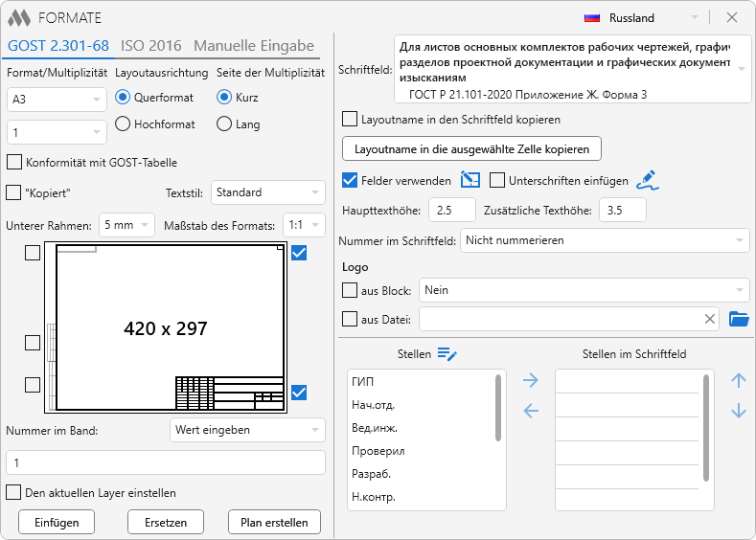This screenshot has height=540, width=756.
Task: Open the A3 format dropdown
Action: [x=57, y=99]
